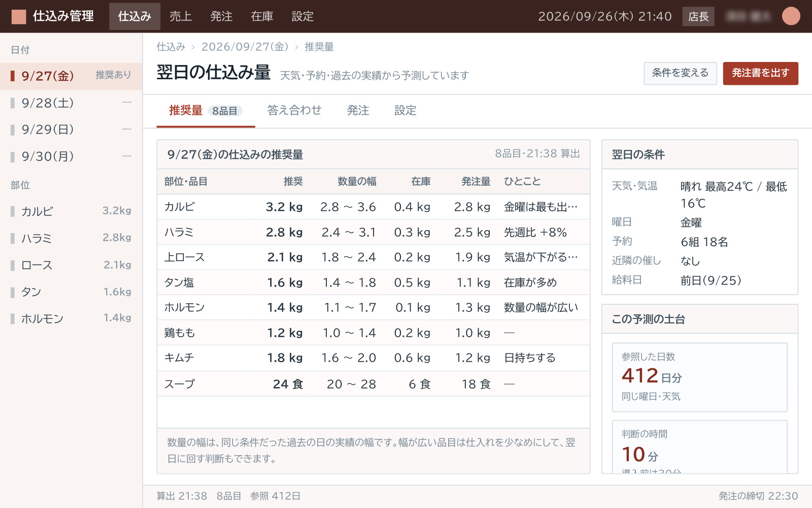Click the 仕込み管理 app logo square
The width and height of the screenshot is (812, 508).
19,16
